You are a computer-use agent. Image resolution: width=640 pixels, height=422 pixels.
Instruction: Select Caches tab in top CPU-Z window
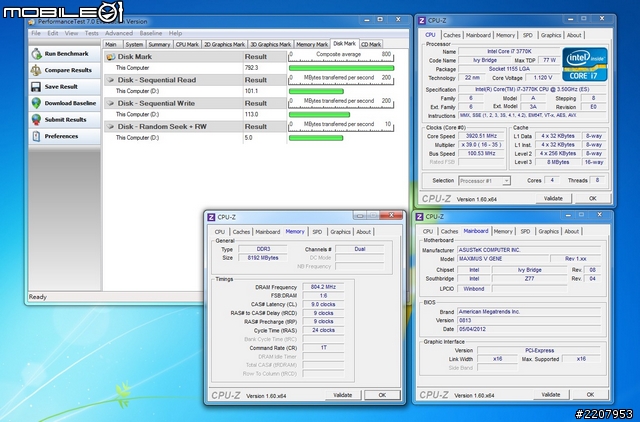tap(452, 36)
